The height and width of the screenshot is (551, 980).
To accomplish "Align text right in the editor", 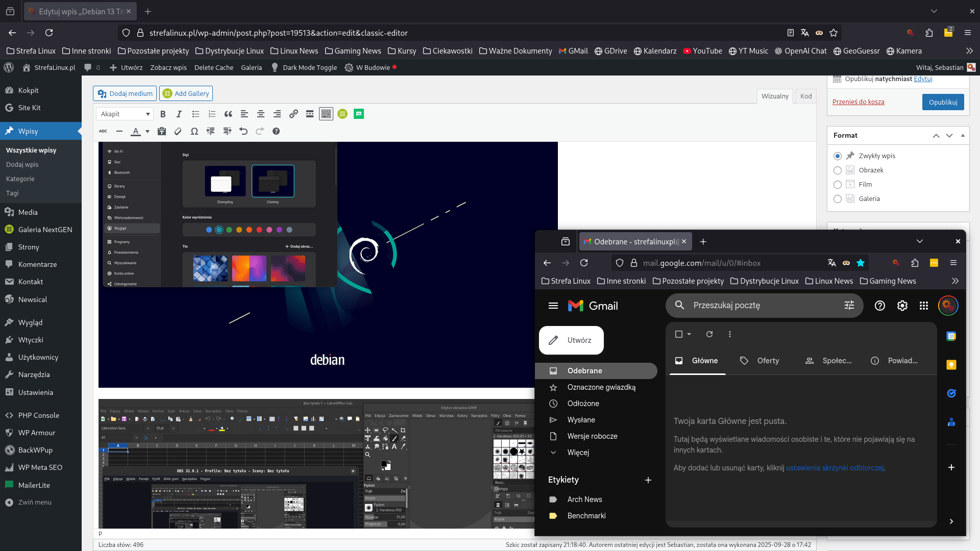I will (277, 114).
